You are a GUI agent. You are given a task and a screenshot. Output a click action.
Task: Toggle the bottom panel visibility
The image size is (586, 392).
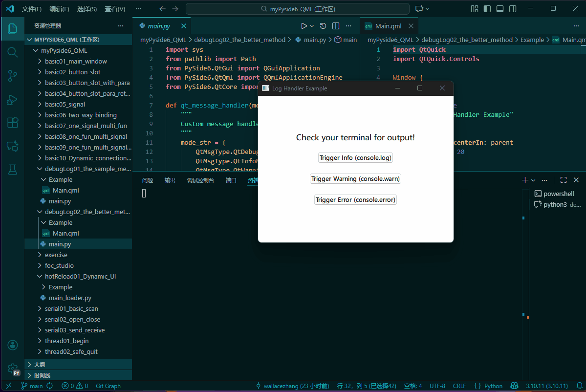pos(499,9)
